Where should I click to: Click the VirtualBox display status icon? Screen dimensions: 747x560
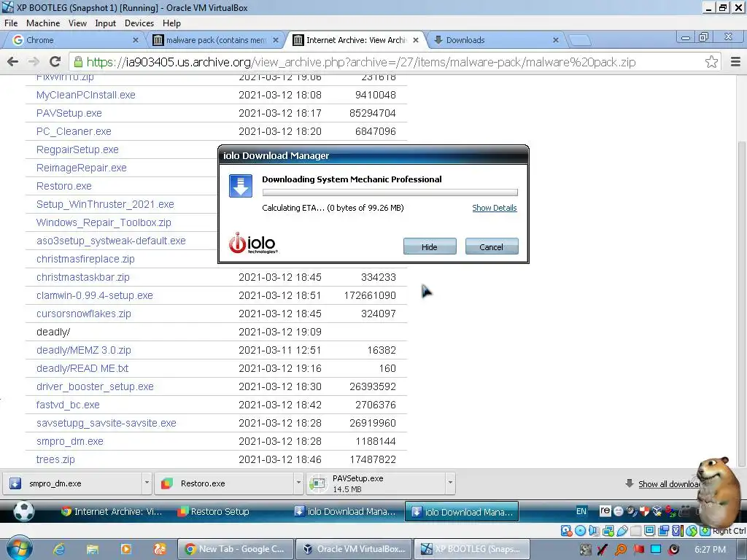(650, 531)
